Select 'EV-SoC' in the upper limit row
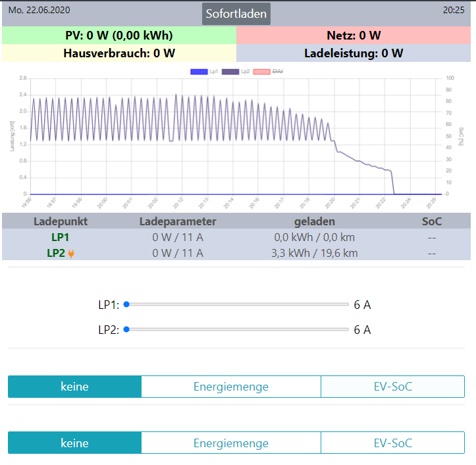Viewport: 476px width, 465px height. (392, 387)
